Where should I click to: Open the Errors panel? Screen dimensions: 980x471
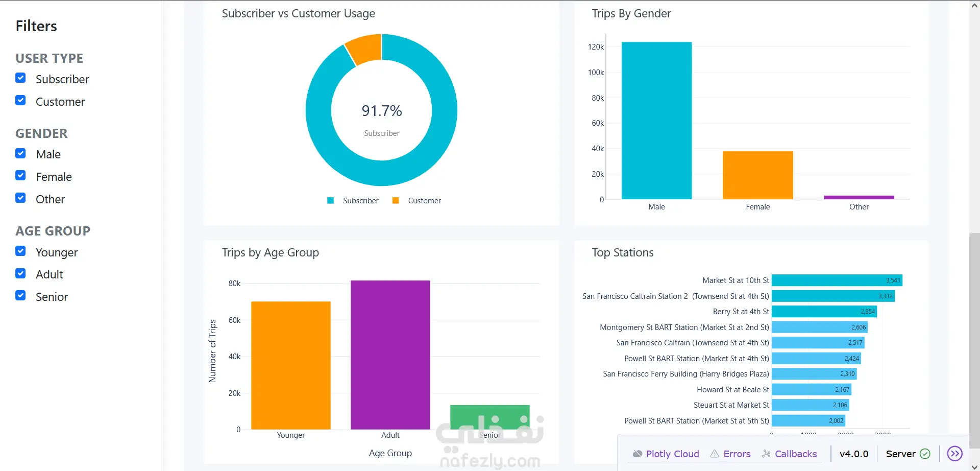click(737, 454)
